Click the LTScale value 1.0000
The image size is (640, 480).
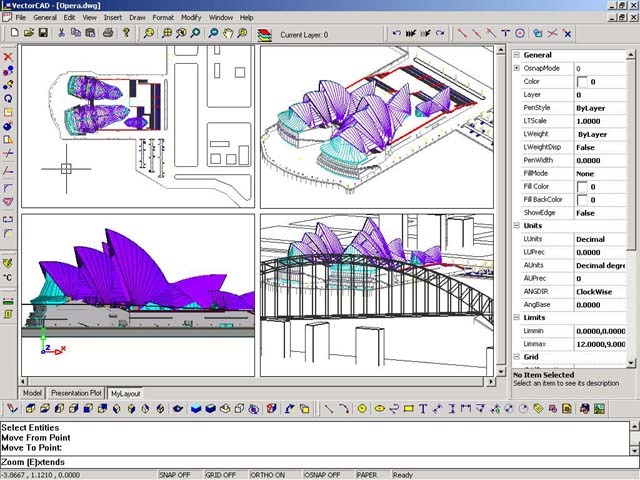(588, 121)
